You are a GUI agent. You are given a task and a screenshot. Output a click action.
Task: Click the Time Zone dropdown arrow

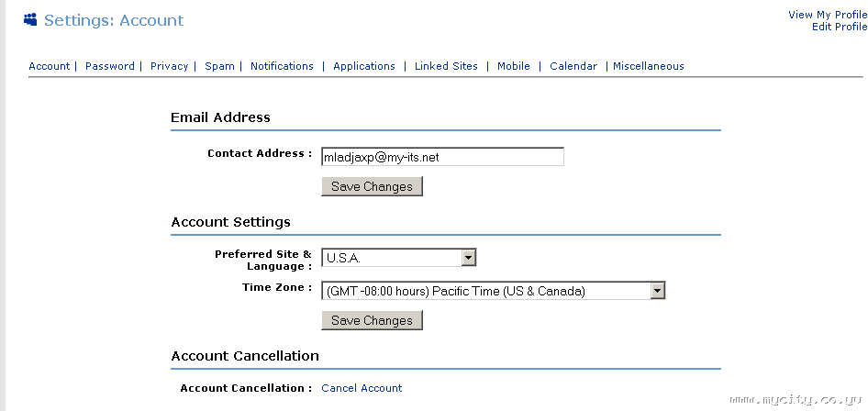pyautogui.click(x=657, y=291)
